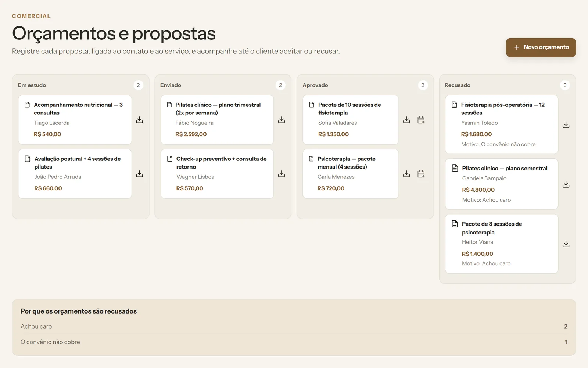The height and width of the screenshot is (368, 588).
Task: Download the Pacote de 8 sessões proposal
Action: [x=566, y=244]
